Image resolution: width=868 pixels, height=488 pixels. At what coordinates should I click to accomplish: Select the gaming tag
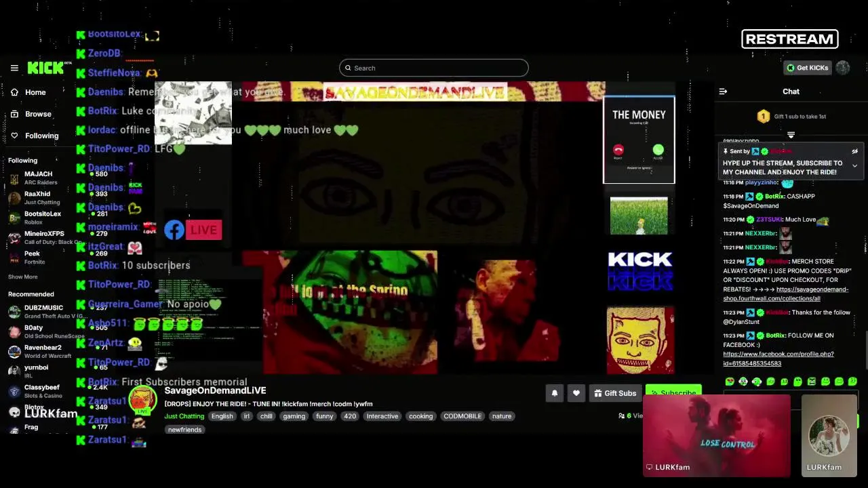[x=294, y=416]
